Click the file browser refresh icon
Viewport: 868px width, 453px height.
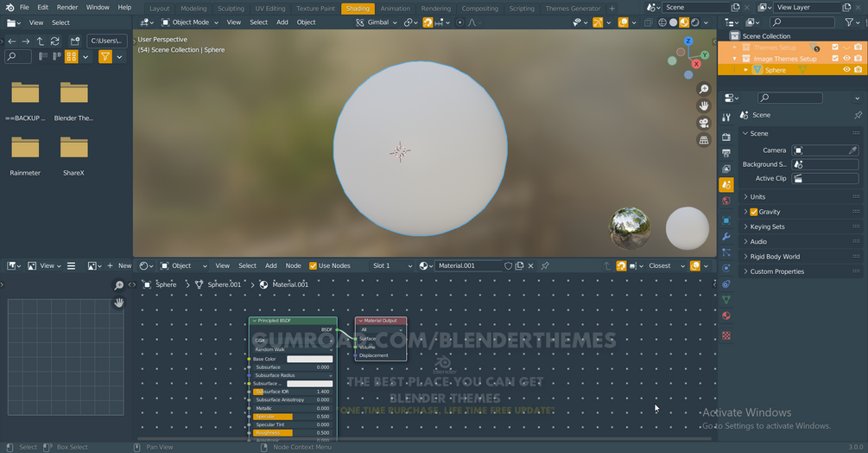[x=54, y=41]
